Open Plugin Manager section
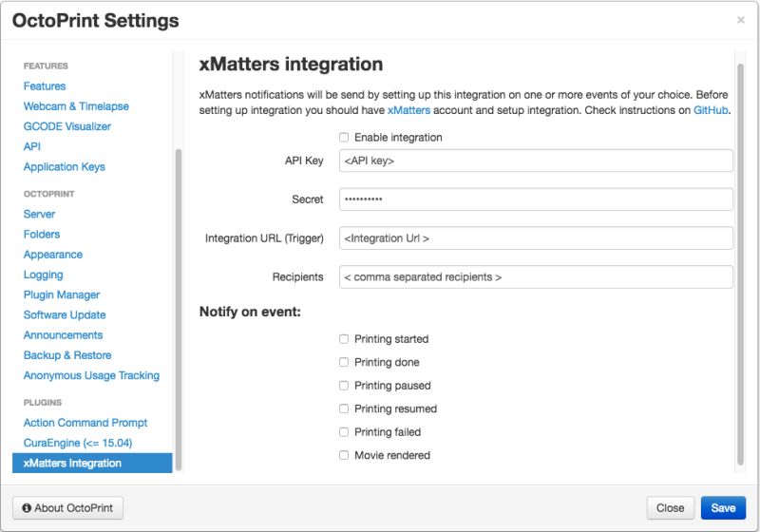 click(62, 294)
